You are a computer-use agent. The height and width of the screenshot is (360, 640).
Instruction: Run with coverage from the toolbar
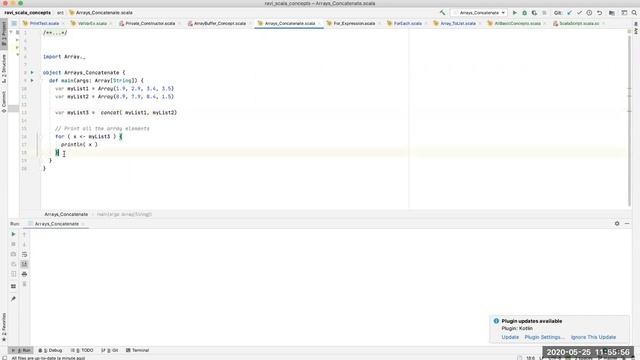click(534, 13)
